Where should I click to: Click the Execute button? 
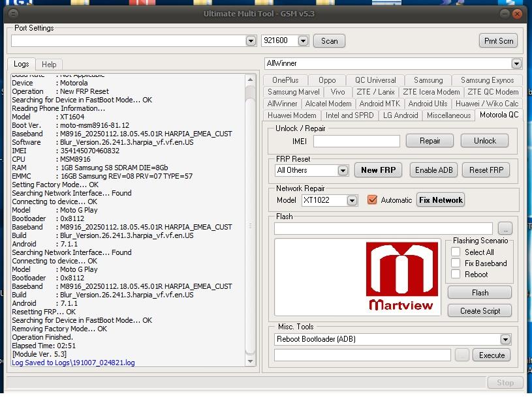[492, 355]
